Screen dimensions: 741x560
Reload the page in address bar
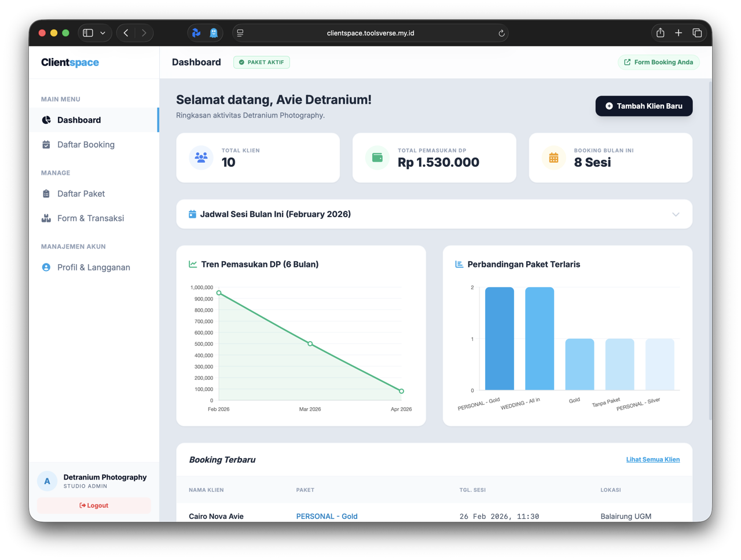[501, 33]
